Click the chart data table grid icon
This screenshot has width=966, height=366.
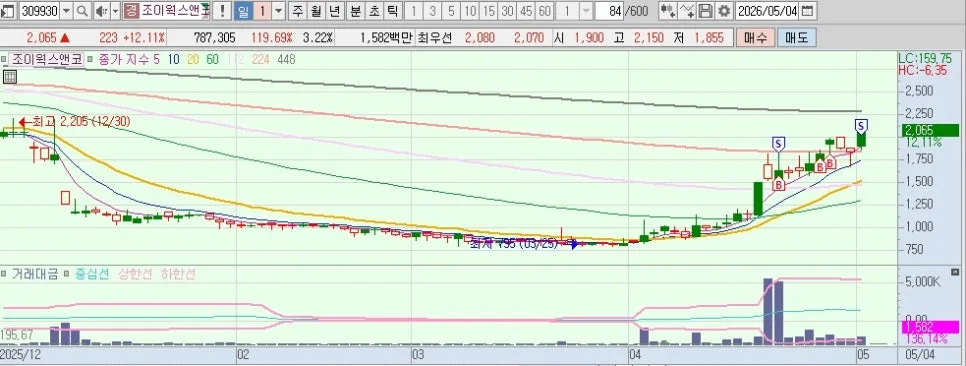coord(9,77)
